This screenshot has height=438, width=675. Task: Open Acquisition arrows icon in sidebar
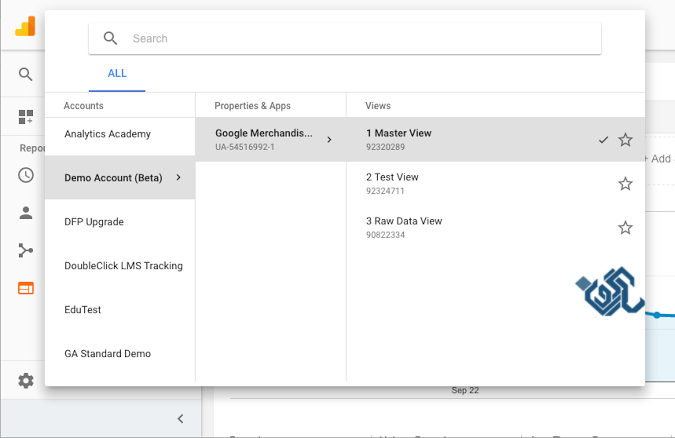pyautogui.click(x=26, y=251)
